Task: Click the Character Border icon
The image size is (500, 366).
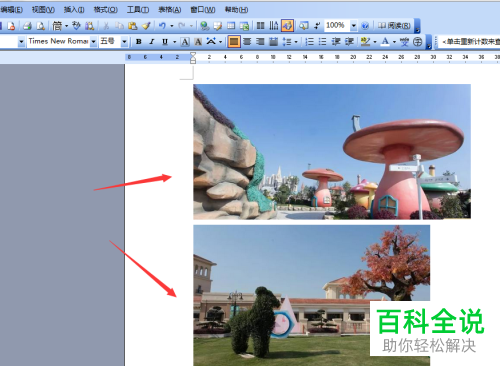Action: pos(185,42)
